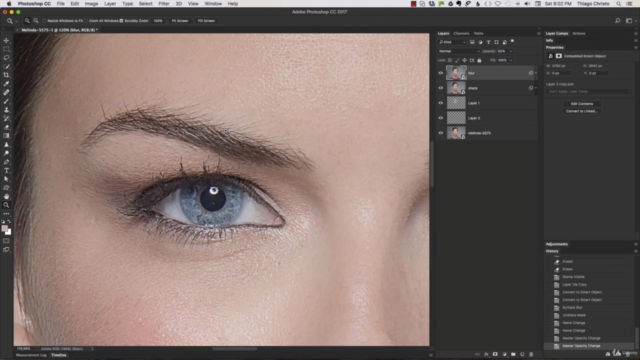Select the Gradient tool

click(x=6, y=136)
